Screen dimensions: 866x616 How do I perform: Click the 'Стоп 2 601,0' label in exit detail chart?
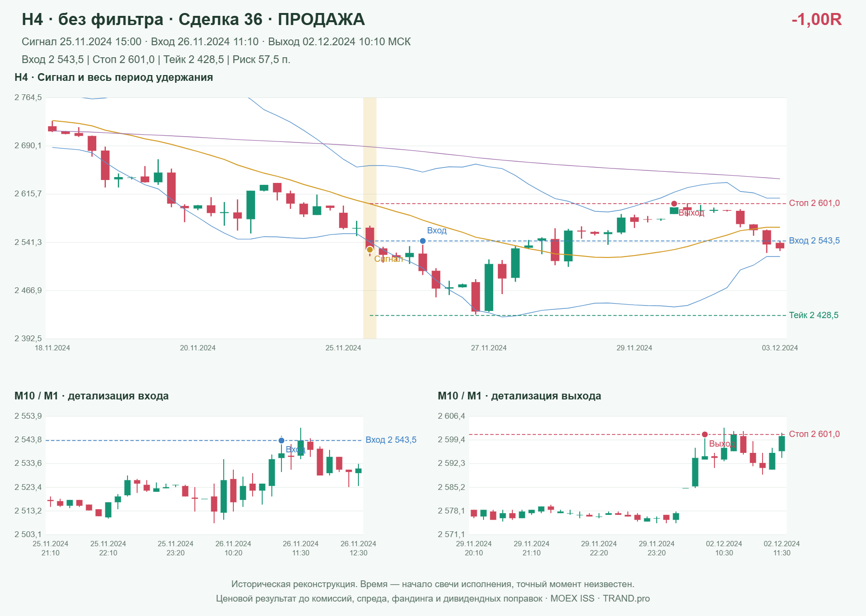[x=815, y=434]
